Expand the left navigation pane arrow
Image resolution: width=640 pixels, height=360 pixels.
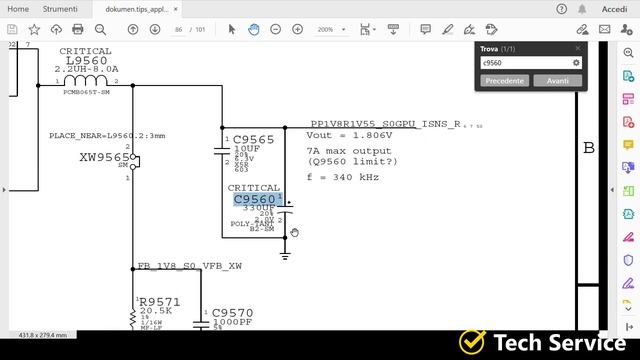pyautogui.click(x=4, y=190)
